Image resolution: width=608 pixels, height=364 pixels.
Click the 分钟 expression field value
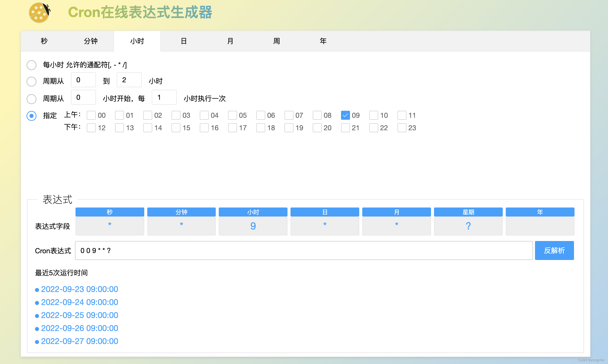click(181, 226)
